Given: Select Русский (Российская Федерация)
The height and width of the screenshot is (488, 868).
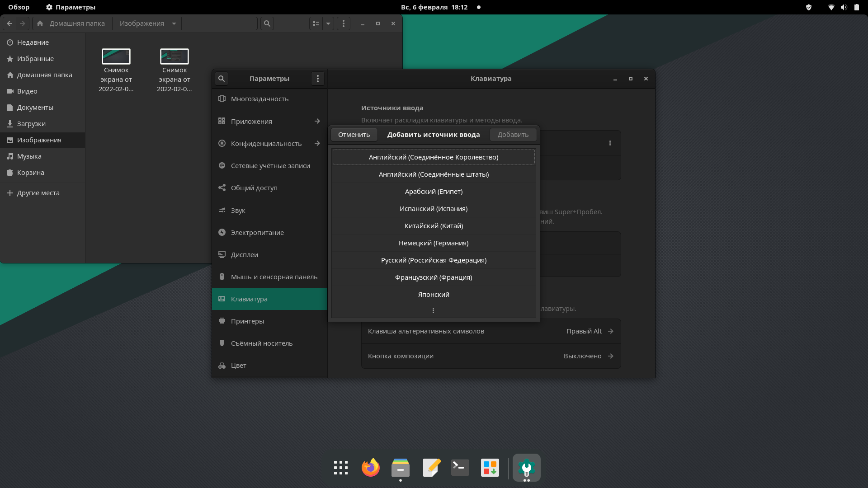Looking at the screenshot, I should (434, 260).
